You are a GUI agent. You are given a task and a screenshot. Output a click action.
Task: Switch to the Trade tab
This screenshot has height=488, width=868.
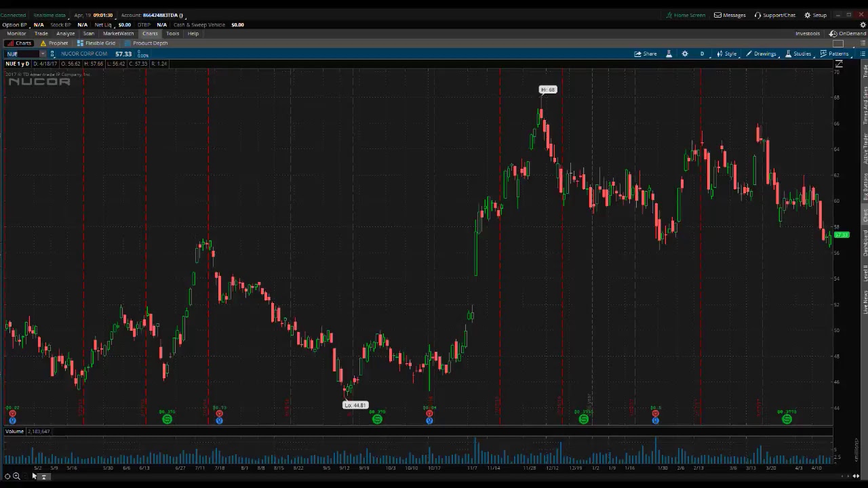[41, 33]
